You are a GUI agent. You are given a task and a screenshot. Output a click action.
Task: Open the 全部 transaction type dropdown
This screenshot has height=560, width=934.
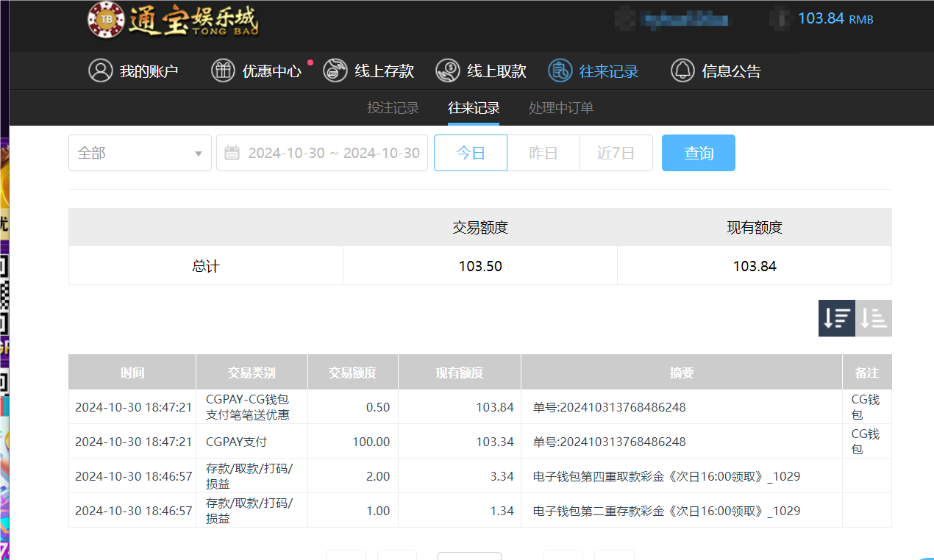pyautogui.click(x=140, y=153)
